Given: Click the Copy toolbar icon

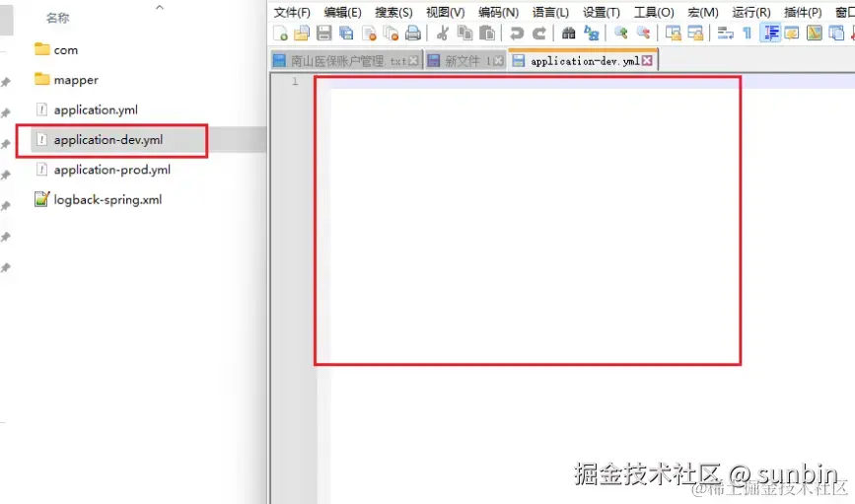Looking at the screenshot, I should pos(464,34).
